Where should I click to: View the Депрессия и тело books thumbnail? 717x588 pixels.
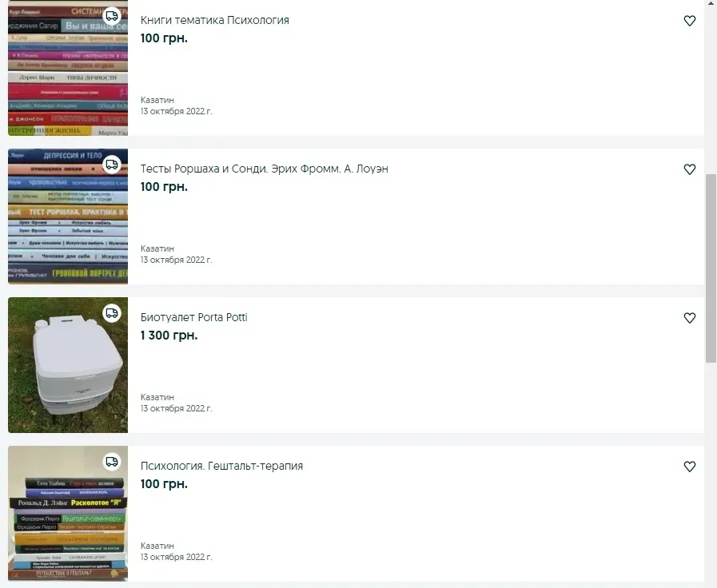pos(68,216)
